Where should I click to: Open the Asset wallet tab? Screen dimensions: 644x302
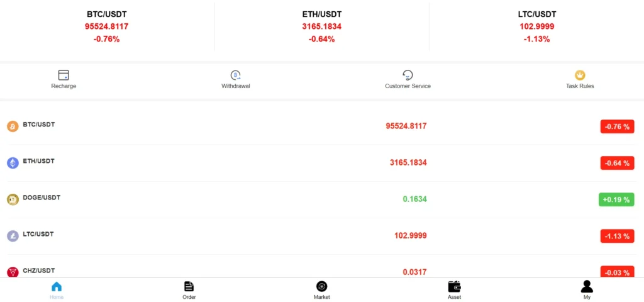click(x=454, y=289)
